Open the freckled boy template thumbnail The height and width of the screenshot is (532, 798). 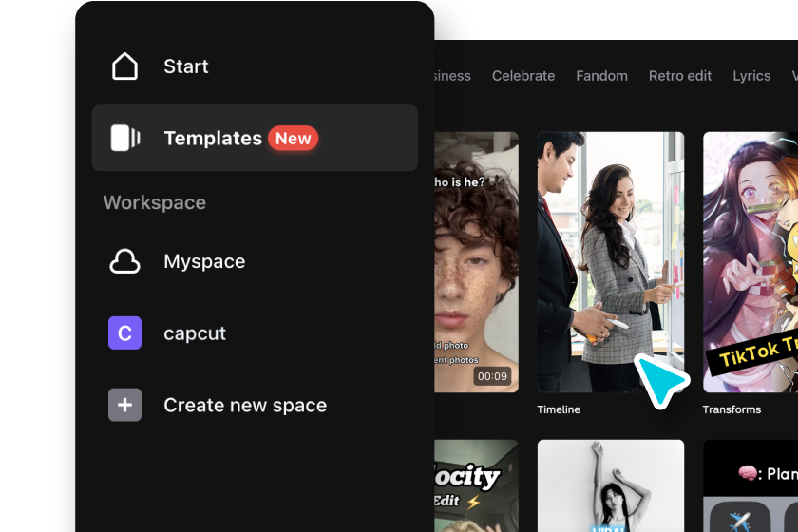476,262
